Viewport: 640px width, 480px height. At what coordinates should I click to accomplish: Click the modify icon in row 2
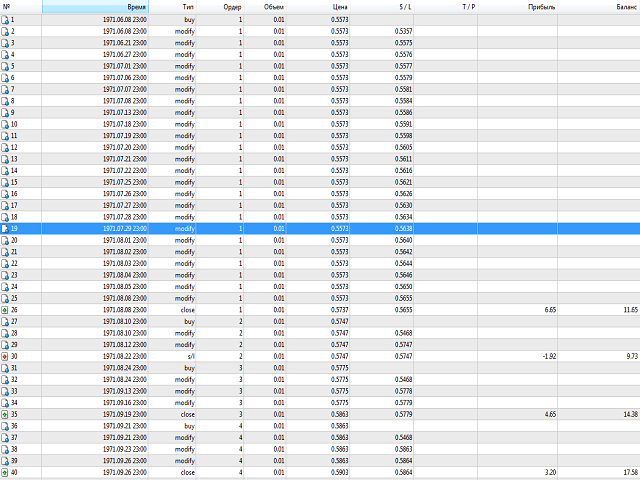point(5,32)
